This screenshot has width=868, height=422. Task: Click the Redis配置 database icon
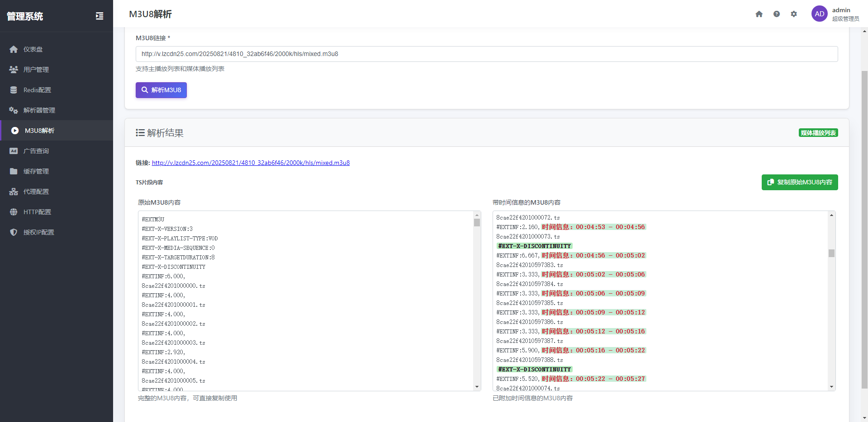(14, 90)
